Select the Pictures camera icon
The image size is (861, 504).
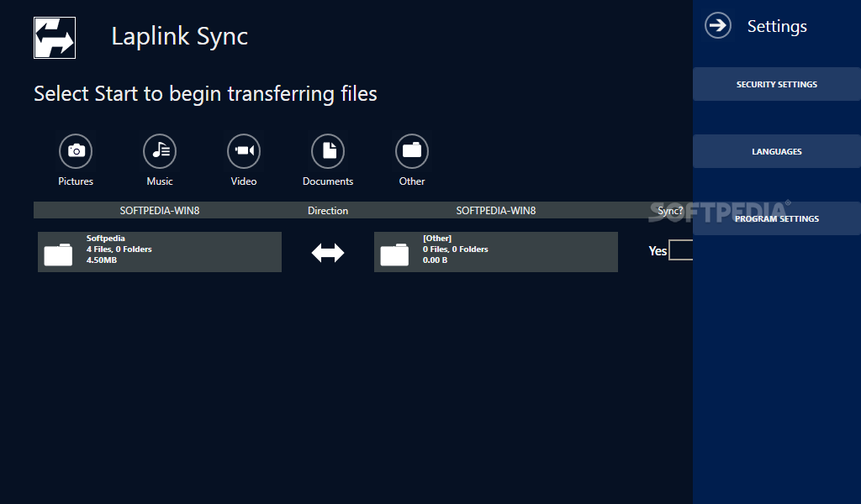point(76,151)
